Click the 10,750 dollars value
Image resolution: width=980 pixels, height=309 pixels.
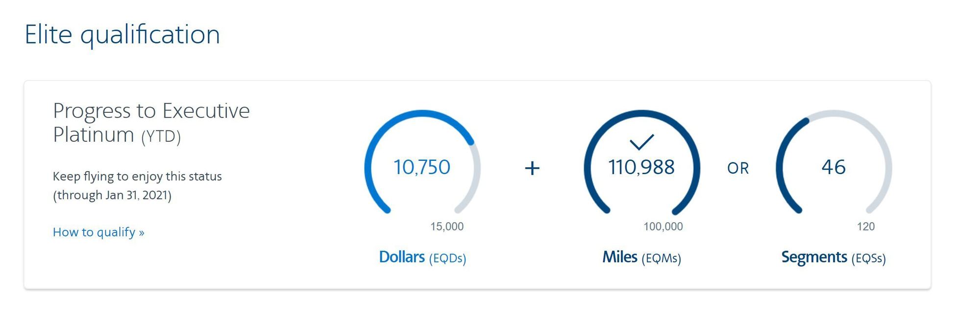422,167
